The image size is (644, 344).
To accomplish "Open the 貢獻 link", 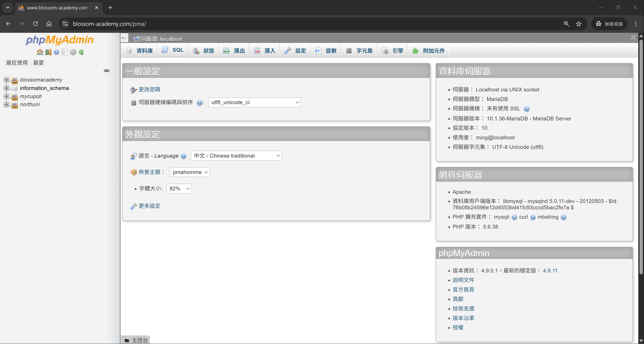I will pyautogui.click(x=458, y=299).
